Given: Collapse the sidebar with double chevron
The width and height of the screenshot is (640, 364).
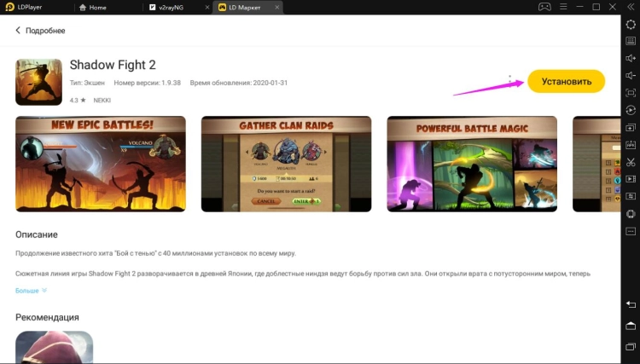Looking at the screenshot, I should click(631, 7).
